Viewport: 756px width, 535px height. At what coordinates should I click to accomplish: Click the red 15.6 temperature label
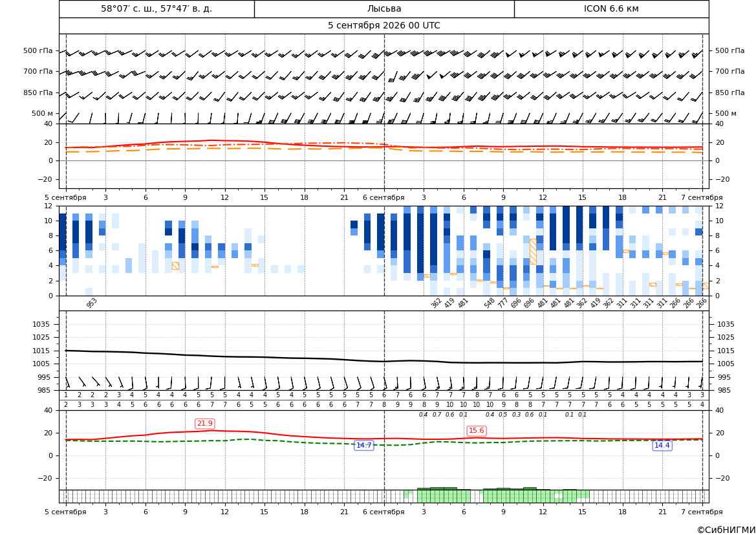(x=477, y=430)
